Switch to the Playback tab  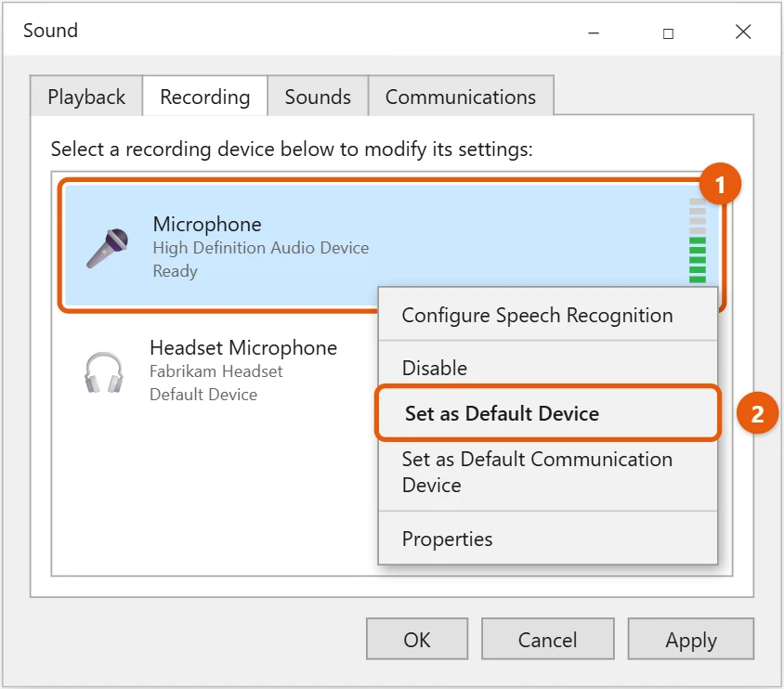(x=86, y=97)
